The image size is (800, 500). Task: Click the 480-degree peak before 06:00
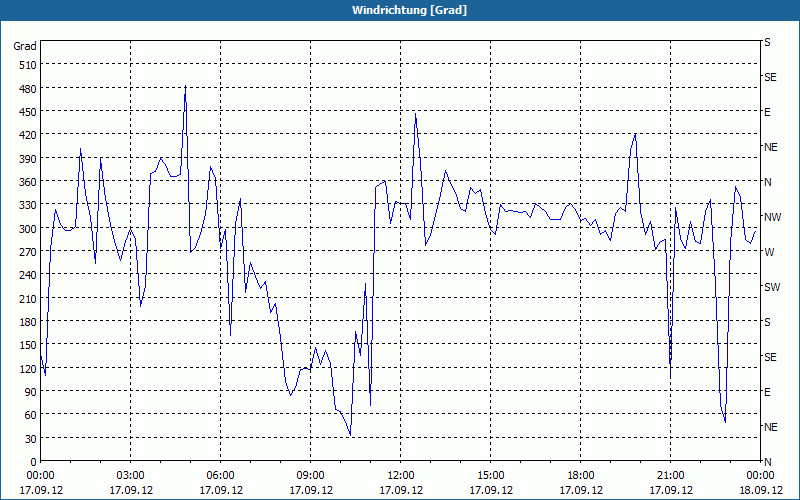click(x=185, y=86)
